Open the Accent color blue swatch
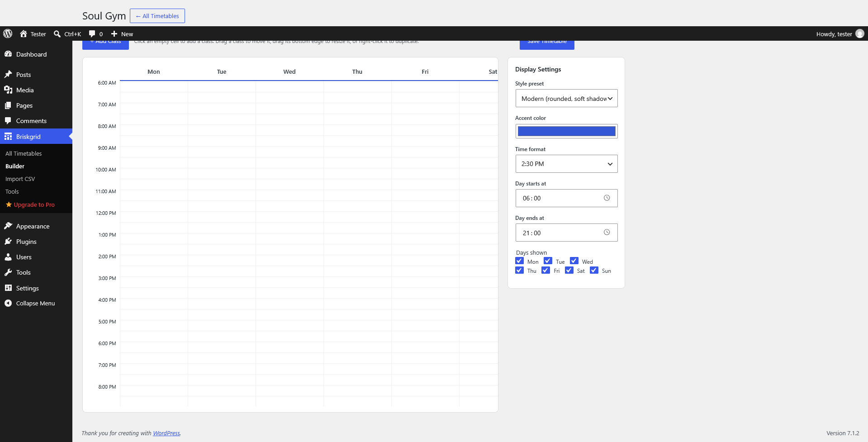 pos(566,131)
